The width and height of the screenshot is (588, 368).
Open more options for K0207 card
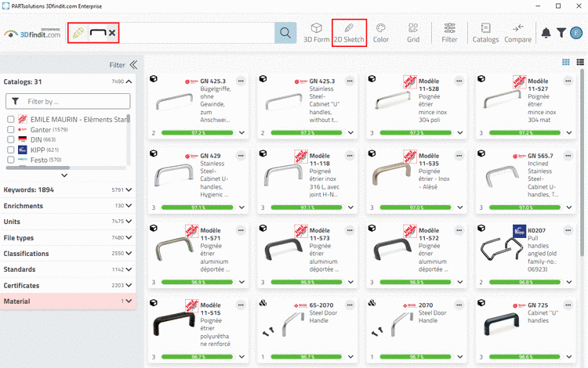click(568, 231)
